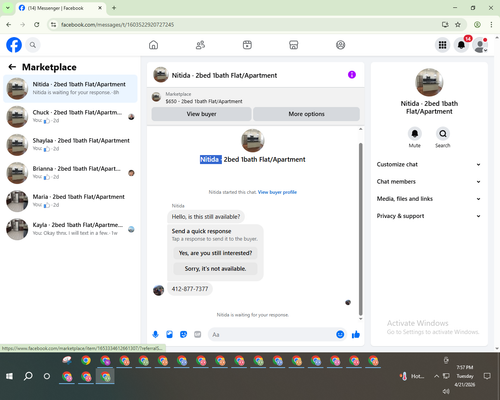Click the chat scrollbar thumb
The image size is (500, 400).
(x=360, y=229)
